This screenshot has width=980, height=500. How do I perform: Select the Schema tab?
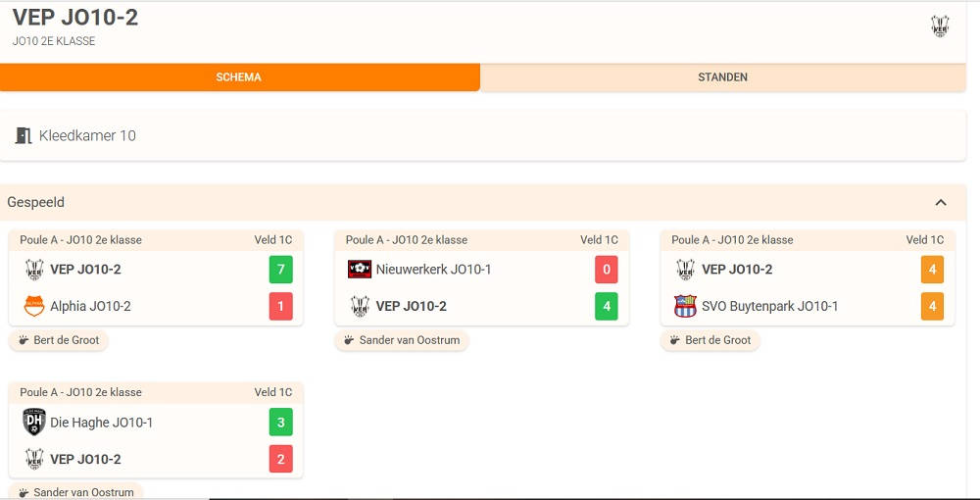pos(239,77)
